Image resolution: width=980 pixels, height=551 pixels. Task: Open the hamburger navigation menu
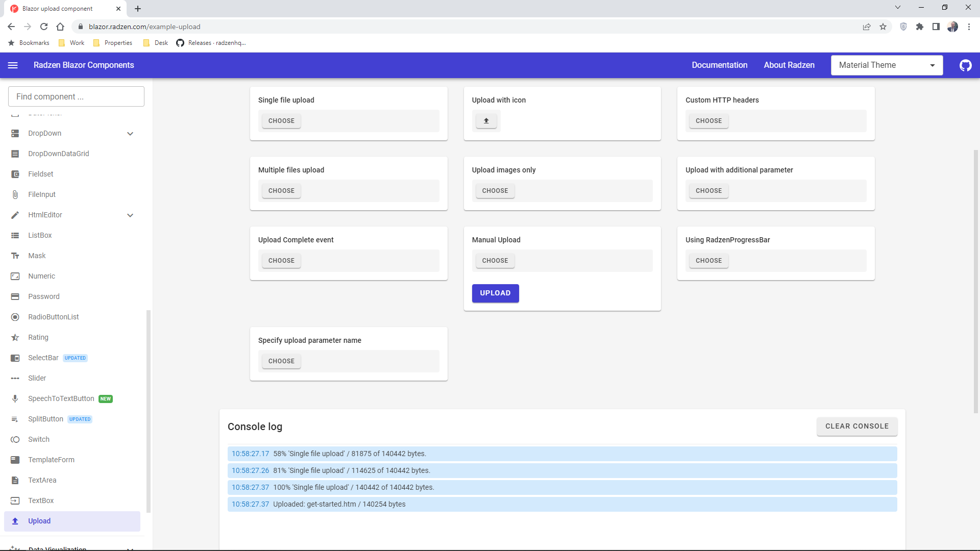point(13,65)
